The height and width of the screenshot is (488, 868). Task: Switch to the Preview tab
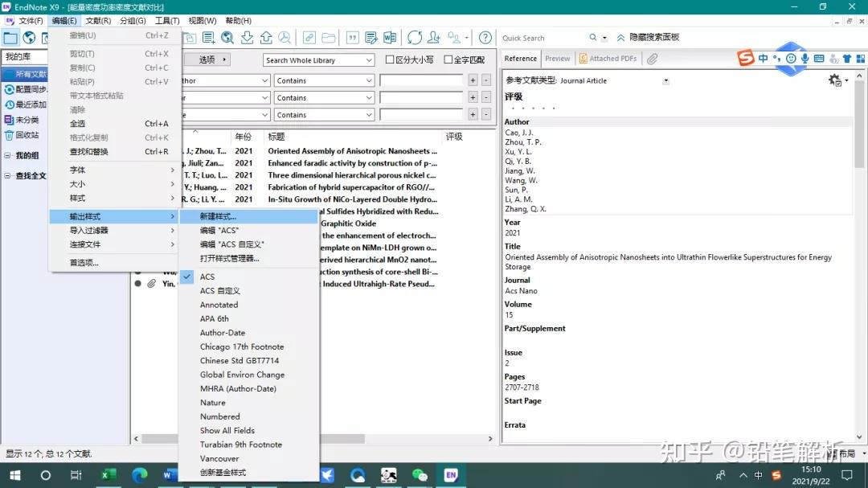click(559, 58)
